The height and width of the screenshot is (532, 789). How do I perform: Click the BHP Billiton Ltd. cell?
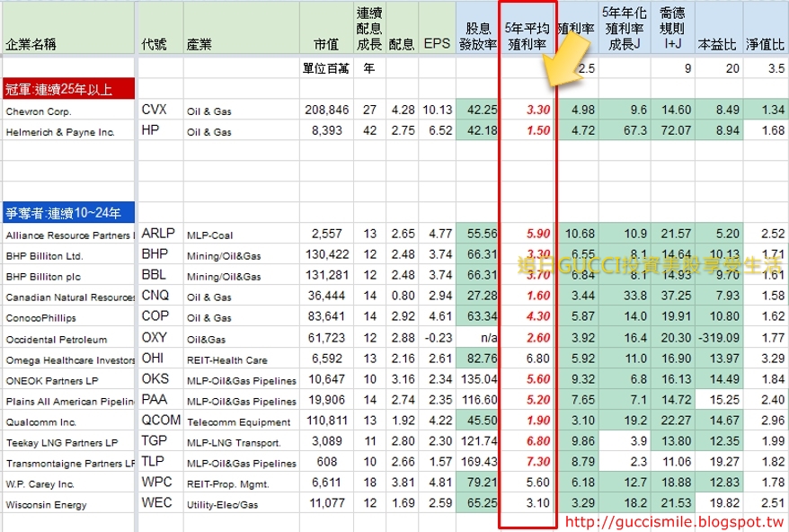(x=68, y=254)
